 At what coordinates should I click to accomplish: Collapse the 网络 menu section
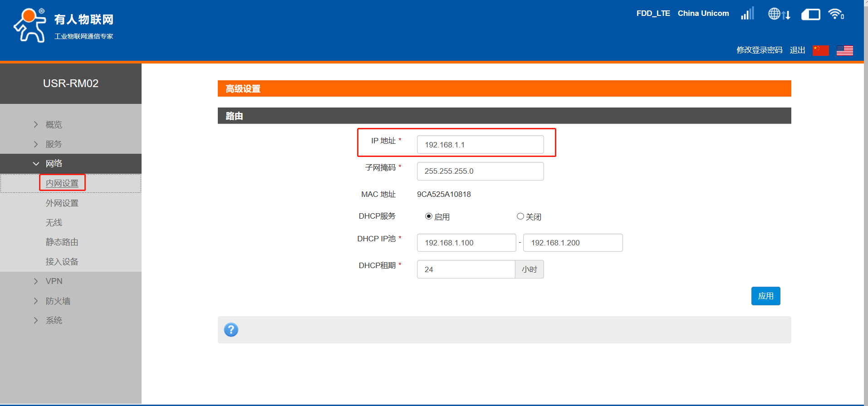tap(54, 164)
